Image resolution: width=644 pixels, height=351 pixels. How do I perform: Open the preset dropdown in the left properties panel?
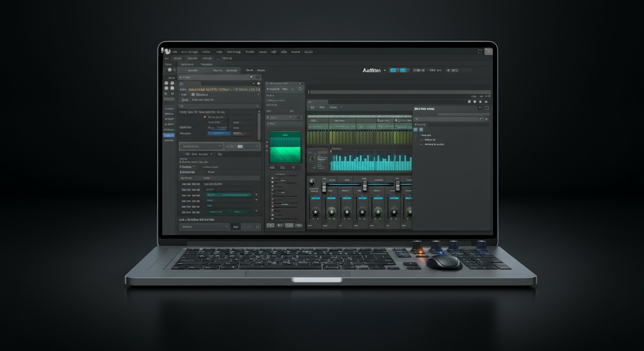pos(200,146)
